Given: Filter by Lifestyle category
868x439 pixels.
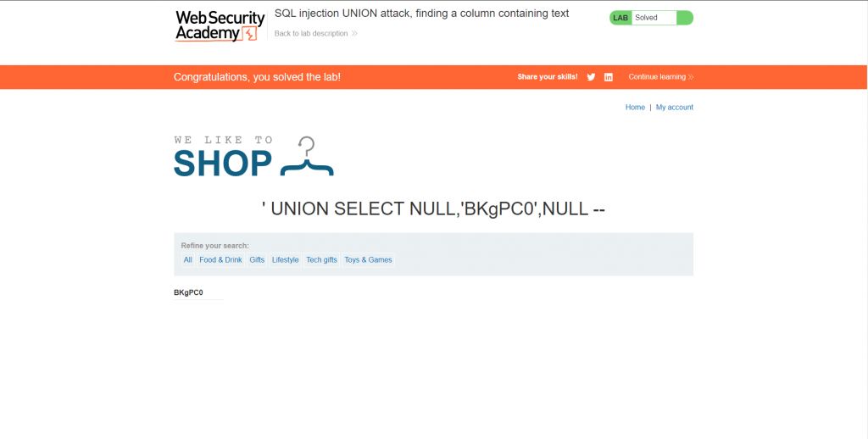Looking at the screenshot, I should pos(285,259).
